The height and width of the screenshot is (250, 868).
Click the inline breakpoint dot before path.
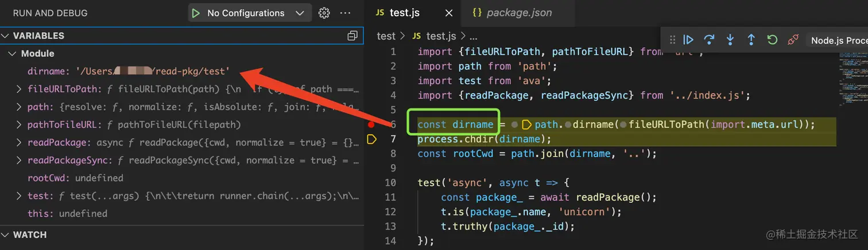pos(514,124)
